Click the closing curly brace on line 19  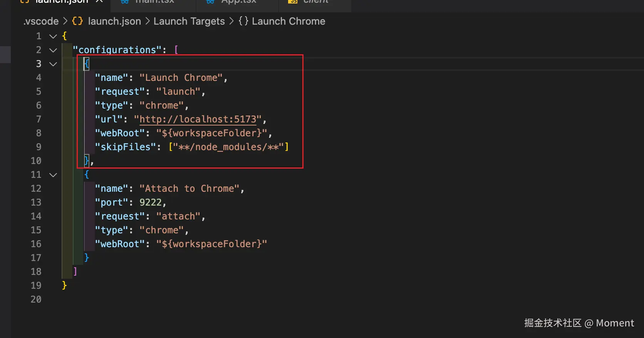point(64,286)
